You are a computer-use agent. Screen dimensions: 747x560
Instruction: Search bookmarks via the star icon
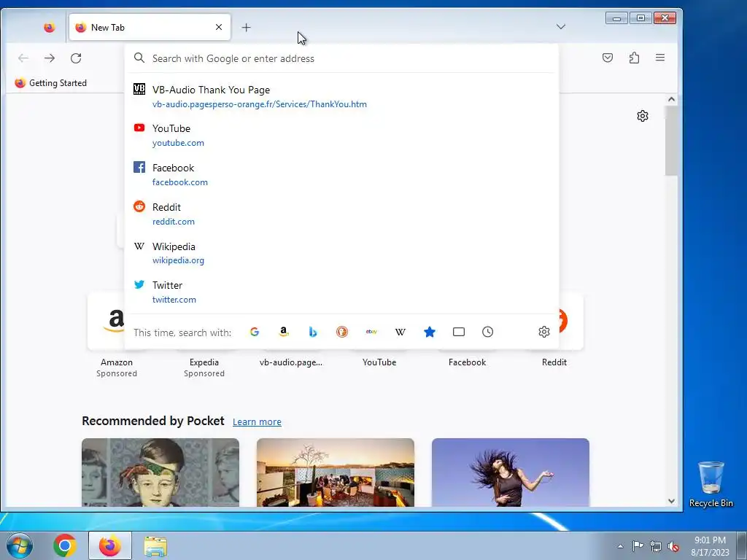[430, 332]
